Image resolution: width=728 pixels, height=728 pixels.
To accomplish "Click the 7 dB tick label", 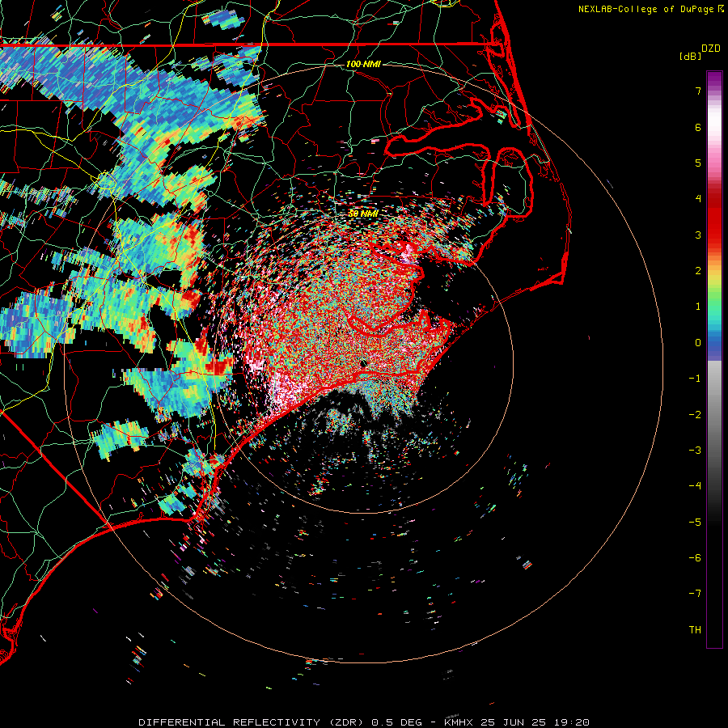I will click(698, 91).
